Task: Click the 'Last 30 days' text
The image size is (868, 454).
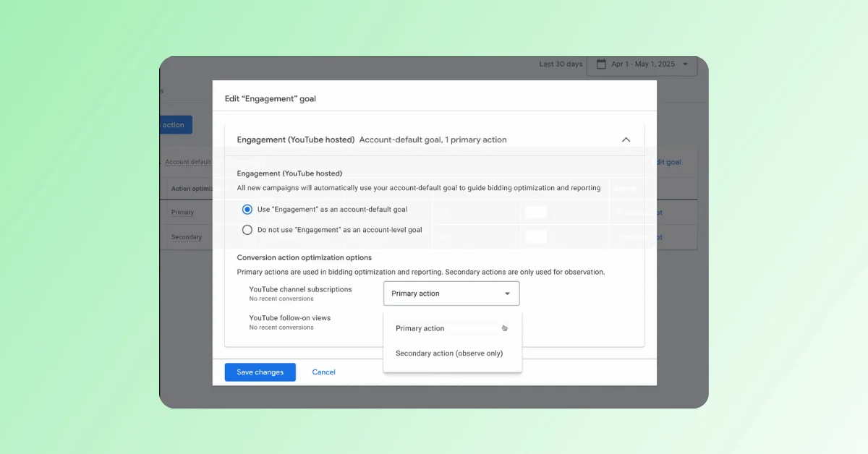Action: pos(561,64)
